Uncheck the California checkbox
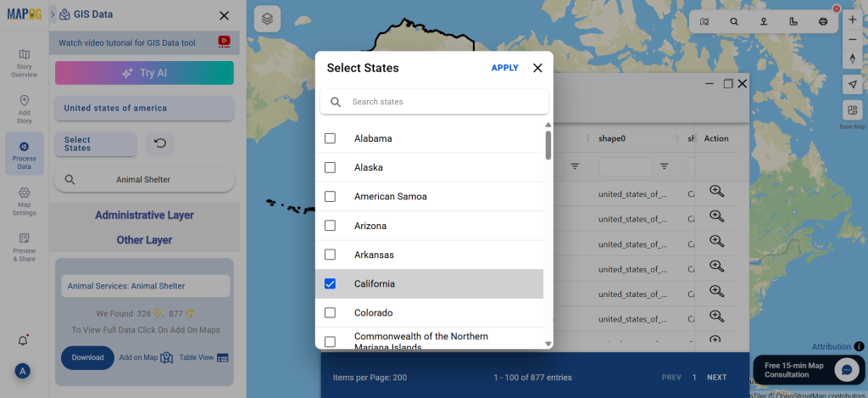 pyautogui.click(x=330, y=283)
